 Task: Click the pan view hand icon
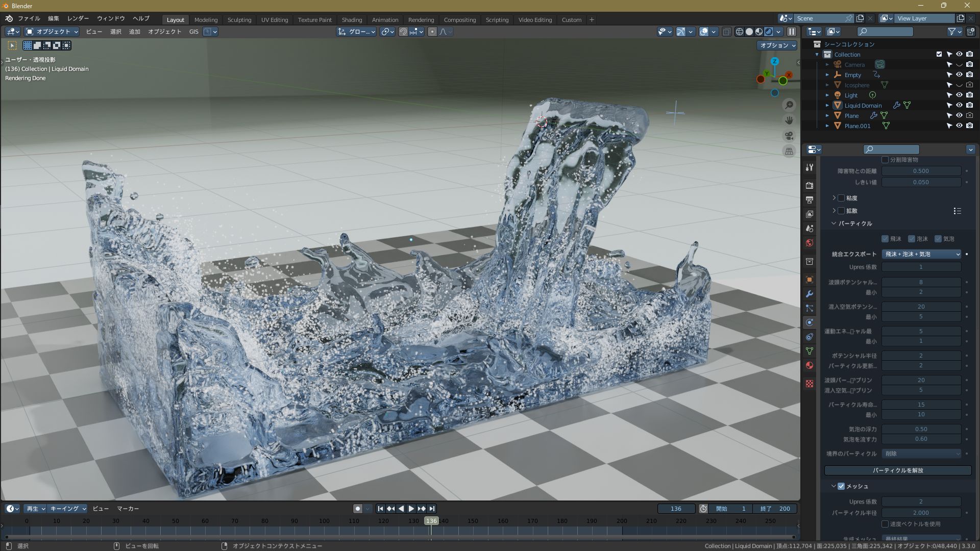(789, 120)
